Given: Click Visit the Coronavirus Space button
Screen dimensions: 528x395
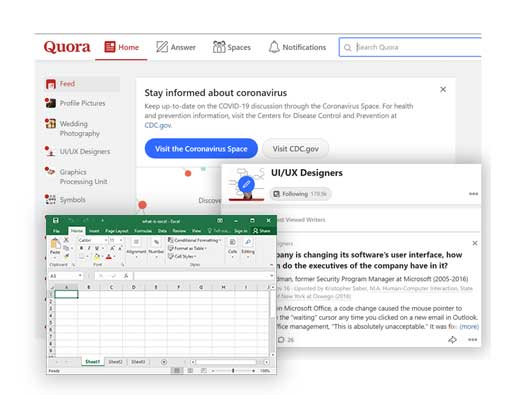Looking at the screenshot, I should click(201, 149).
